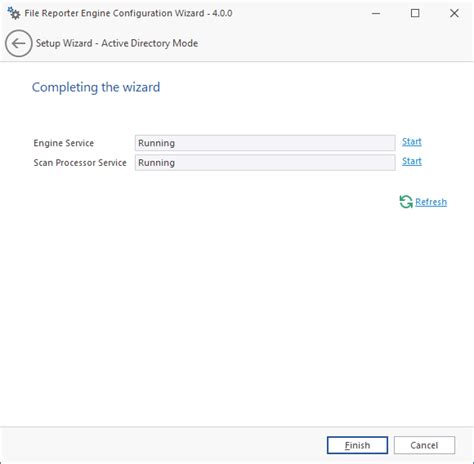This screenshot has width=474, height=464.
Task: Maximize the Configuration Wizard window
Action: point(415,13)
